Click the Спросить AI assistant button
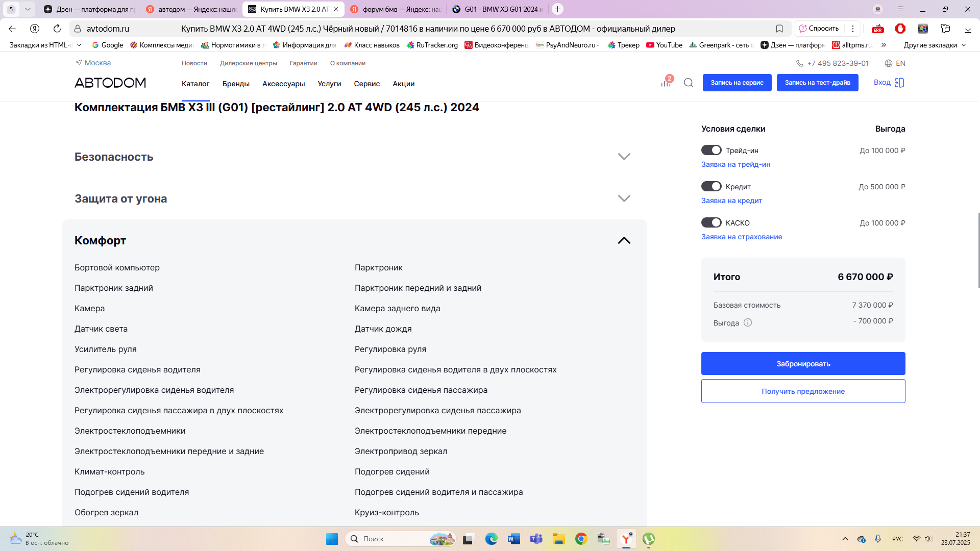The height and width of the screenshot is (551, 980). coord(819,29)
